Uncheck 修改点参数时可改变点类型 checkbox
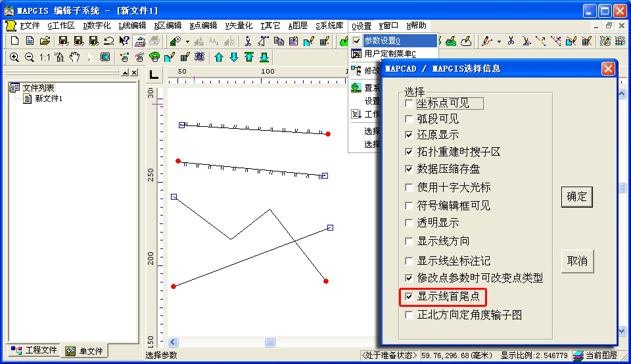The image size is (631, 364). click(x=409, y=277)
